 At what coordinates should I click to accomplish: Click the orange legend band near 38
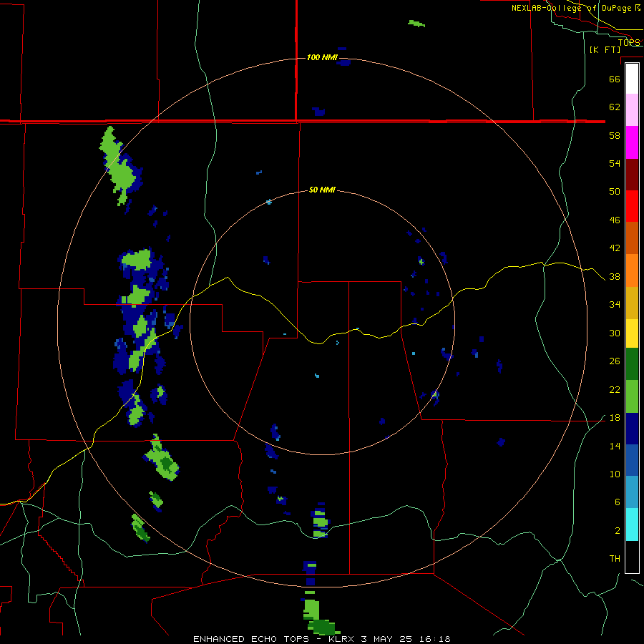(x=632, y=270)
